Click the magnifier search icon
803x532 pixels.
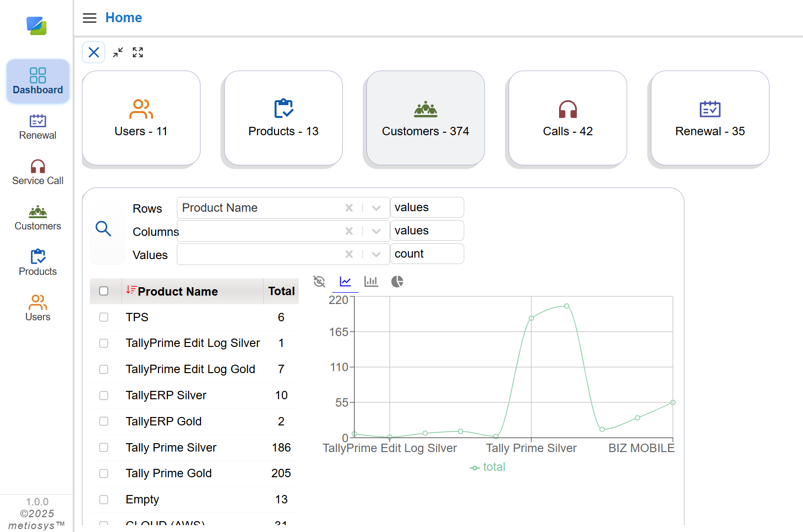pyautogui.click(x=103, y=228)
